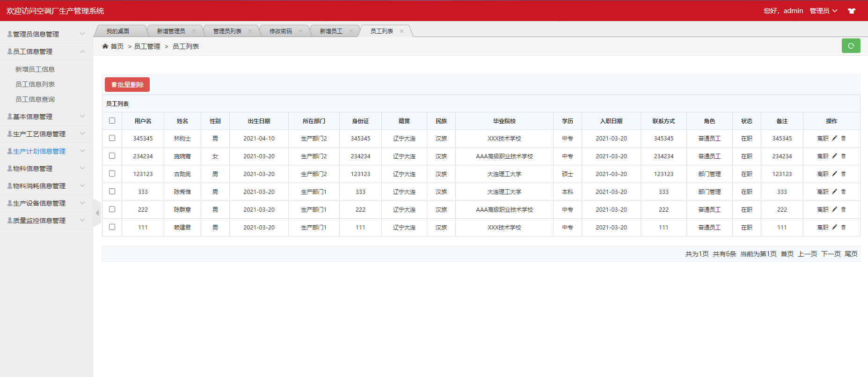Go to 首页 in pagination bar
Viewport: 868px width, 377px height.
[x=787, y=254]
